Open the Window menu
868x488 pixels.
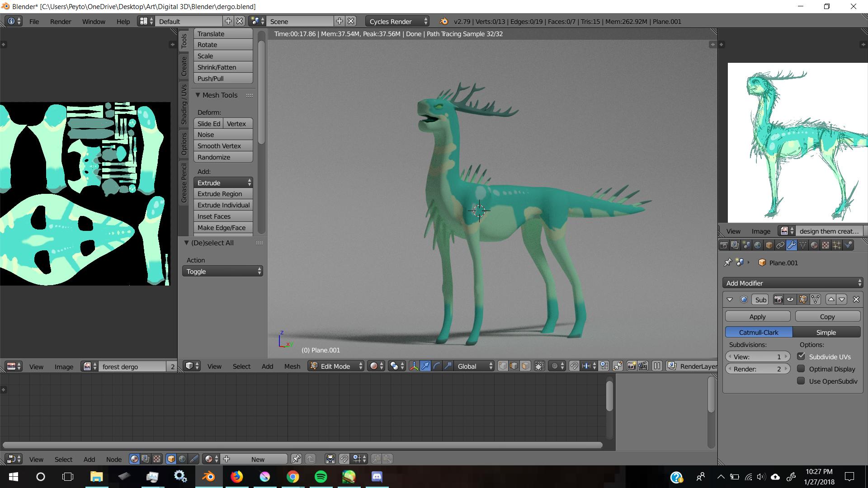pyautogui.click(x=94, y=21)
